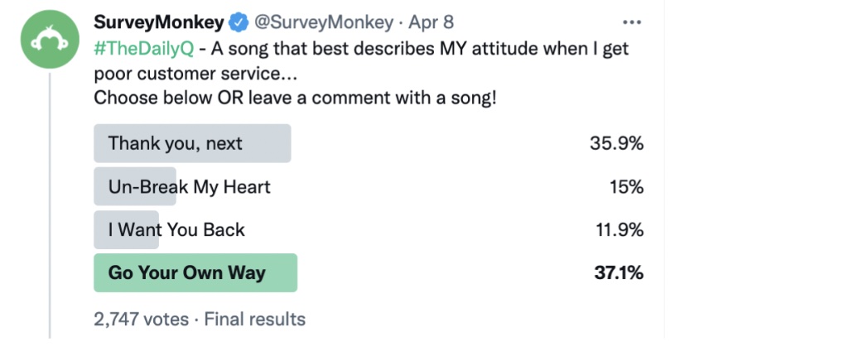Click the winning 37.1% percentage

click(x=619, y=273)
